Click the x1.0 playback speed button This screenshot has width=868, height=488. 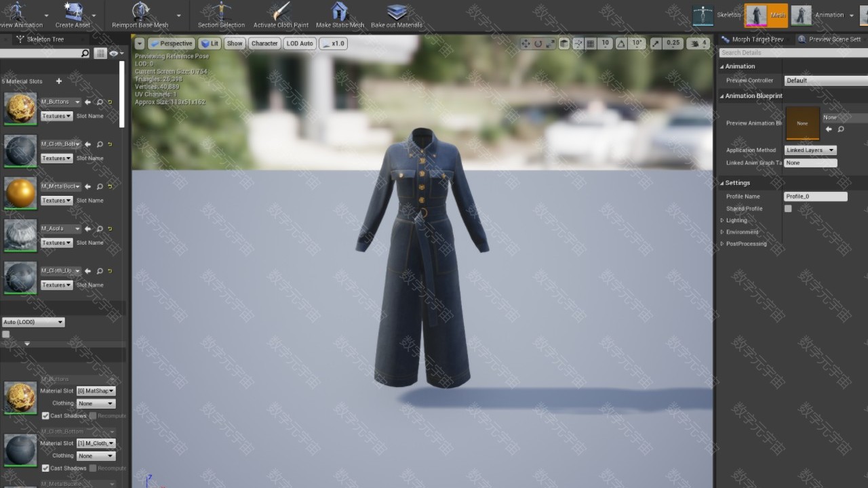[x=334, y=43]
